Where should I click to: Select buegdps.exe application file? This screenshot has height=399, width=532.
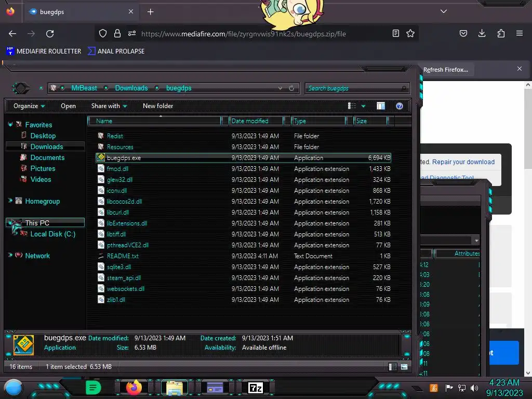pos(243,158)
